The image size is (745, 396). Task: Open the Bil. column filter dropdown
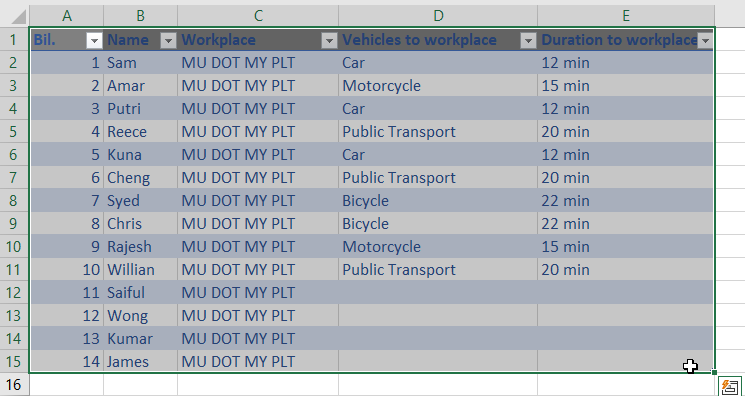[x=95, y=41]
